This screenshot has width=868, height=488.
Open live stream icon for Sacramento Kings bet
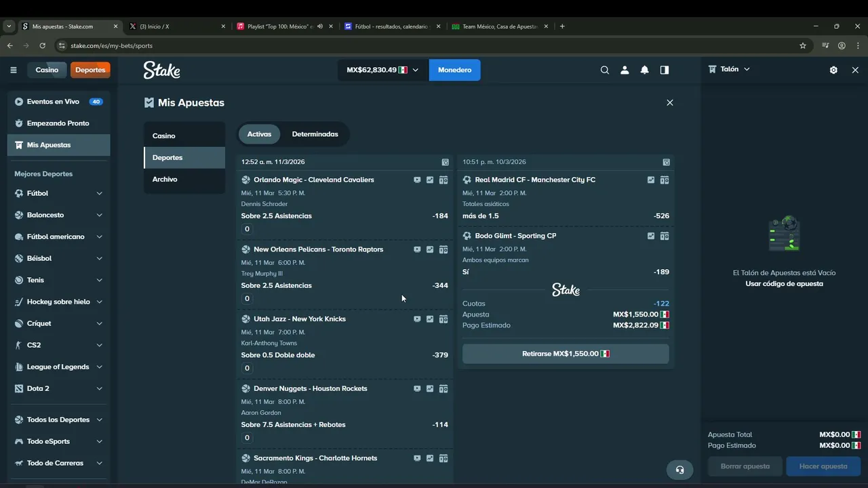coord(417,458)
